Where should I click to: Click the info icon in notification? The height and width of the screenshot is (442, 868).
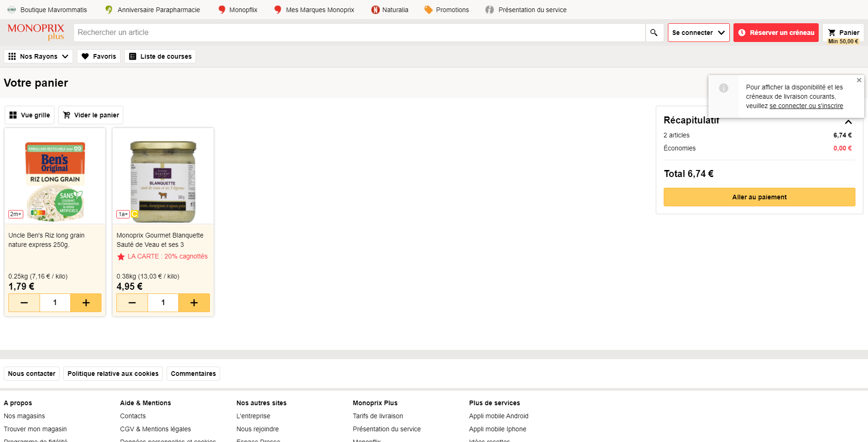pyautogui.click(x=724, y=88)
